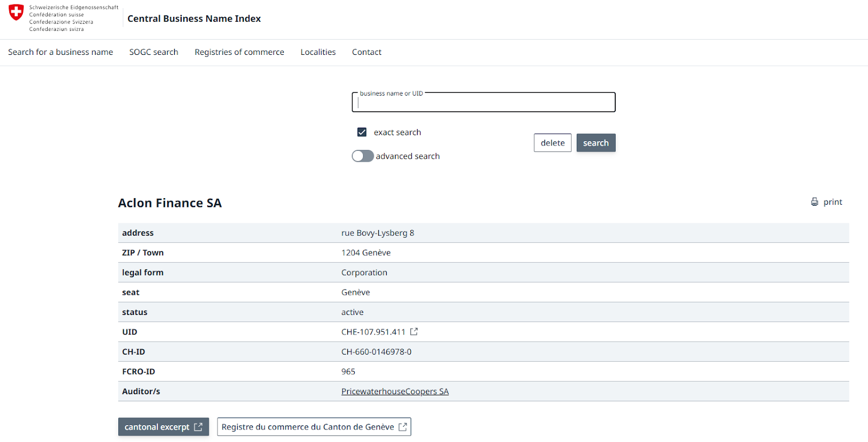Go to SOGC search
Viewport: 868px width, 442px height.
(x=154, y=52)
